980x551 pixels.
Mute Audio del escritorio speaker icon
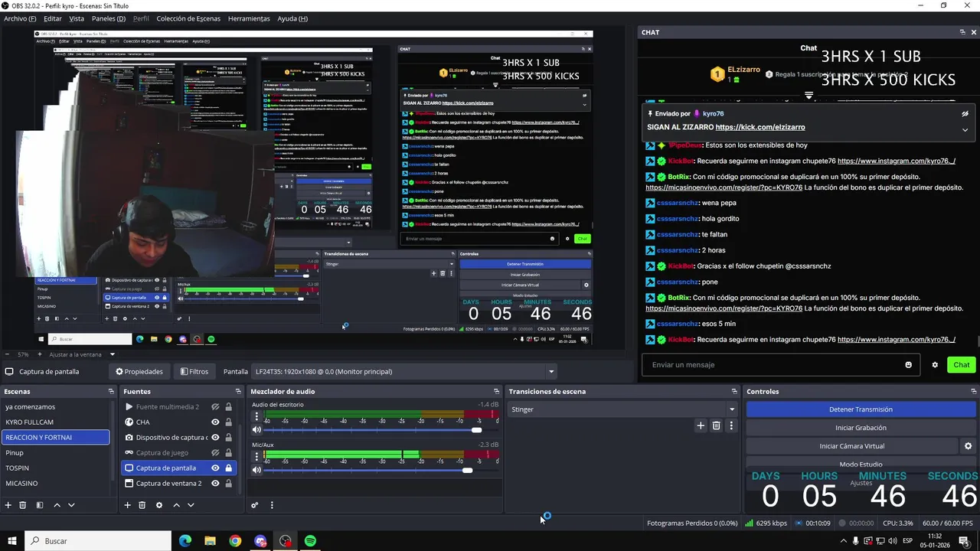[x=256, y=430]
